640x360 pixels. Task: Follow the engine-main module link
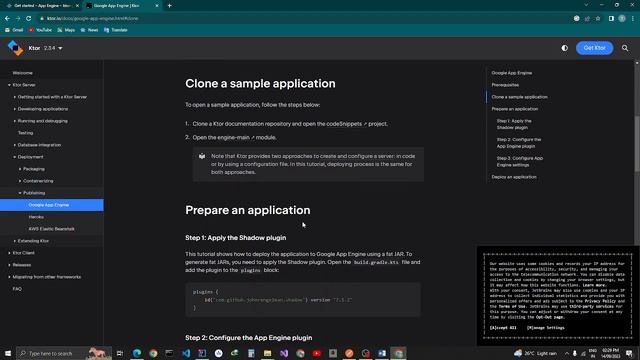point(236,138)
